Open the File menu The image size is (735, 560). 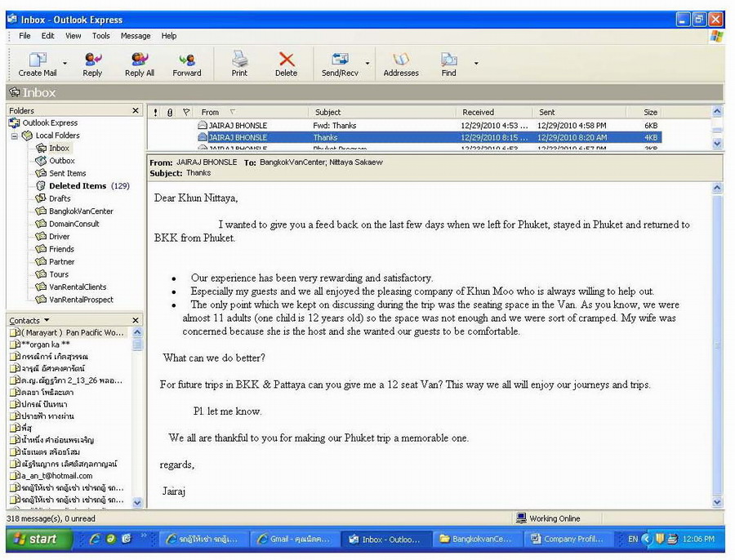tap(24, 36)
